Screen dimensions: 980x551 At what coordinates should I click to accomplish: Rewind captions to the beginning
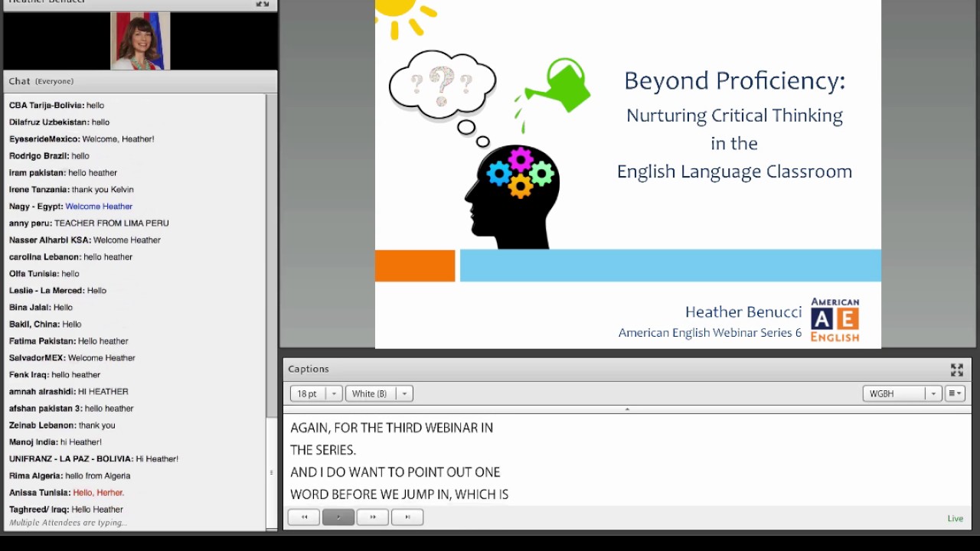304,517
